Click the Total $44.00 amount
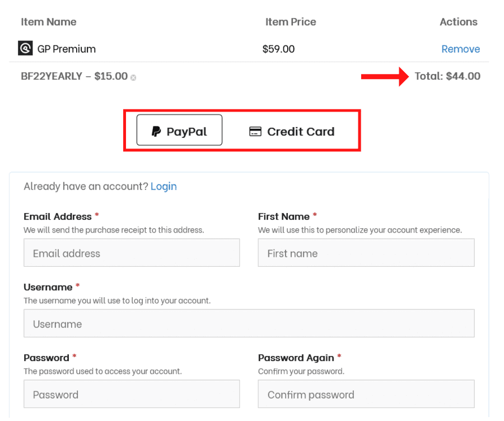Screen dimensions: 504x421 447,76
